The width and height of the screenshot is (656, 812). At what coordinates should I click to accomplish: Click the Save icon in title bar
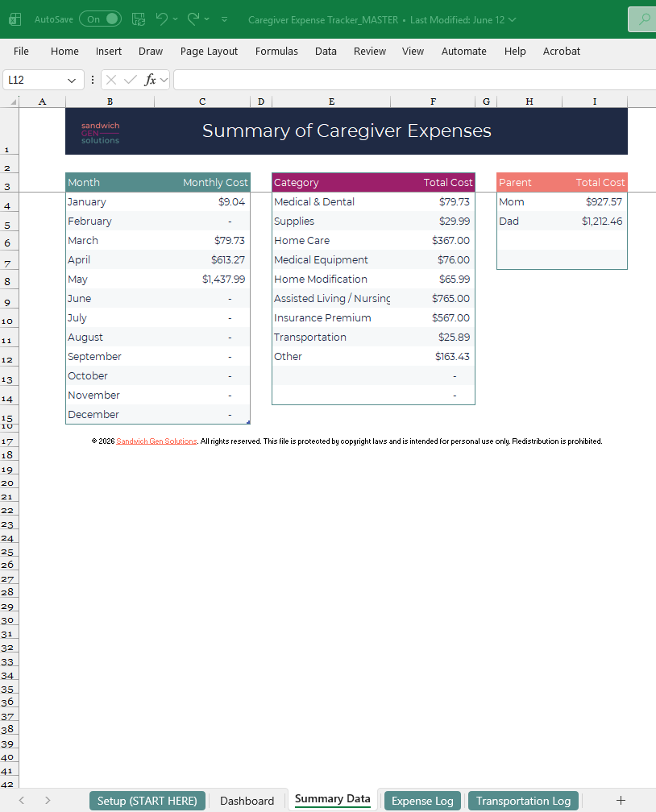[x=139, y=19]
